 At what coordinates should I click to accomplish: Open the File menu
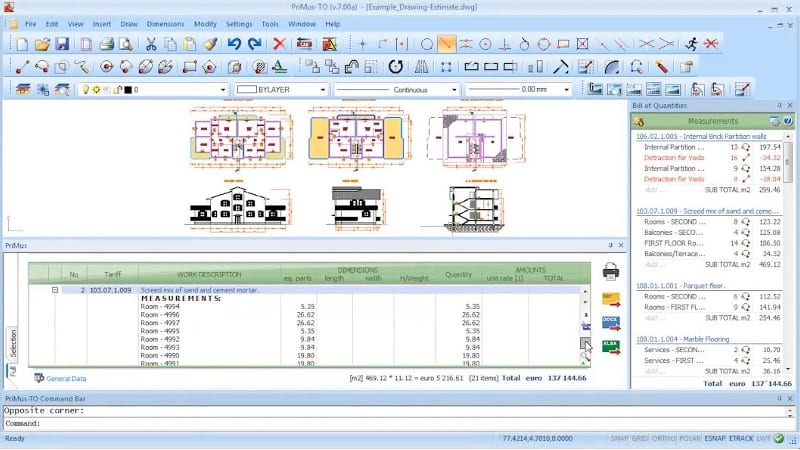tap(31, 24)
